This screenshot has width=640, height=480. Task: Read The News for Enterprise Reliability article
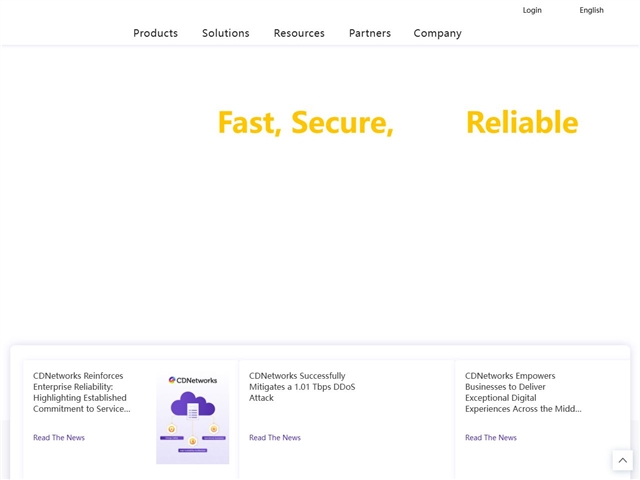point(59,438)
